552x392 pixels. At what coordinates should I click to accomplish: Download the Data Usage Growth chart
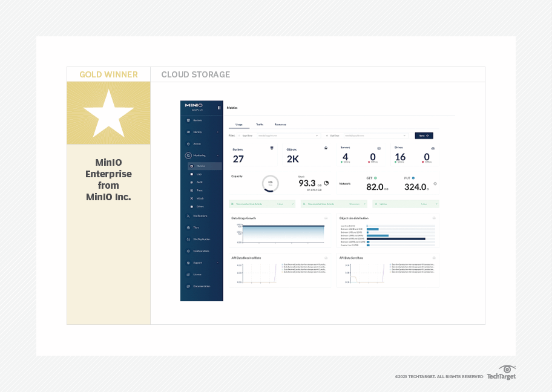326,218
